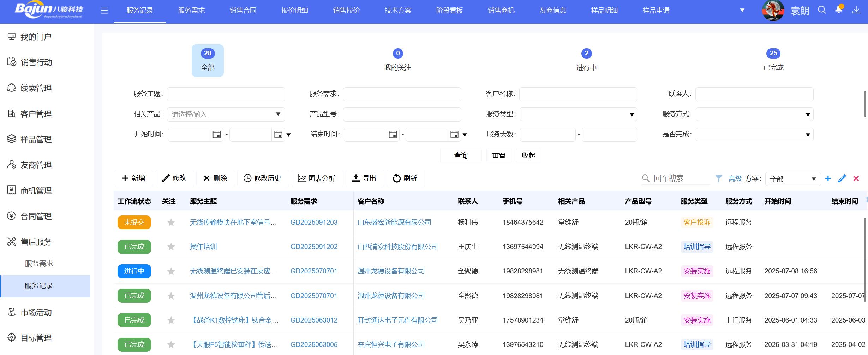Click the hamburger menu collapse icon
The width and height of the screenshot is (868, 355).
click(x=104, y=11)
